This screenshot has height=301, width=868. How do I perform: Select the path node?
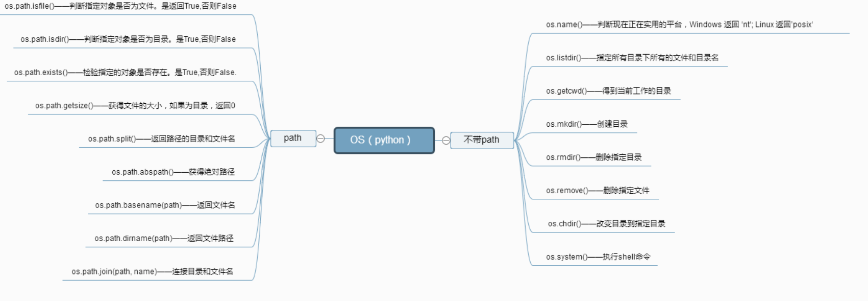pyautogui.click(x=293, y=138)
